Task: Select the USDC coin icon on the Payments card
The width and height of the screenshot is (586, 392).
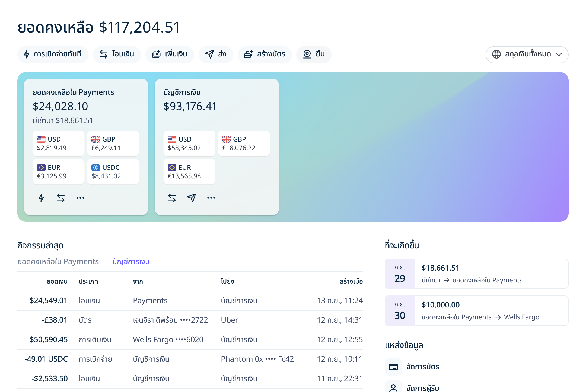Action: [96, 167]
